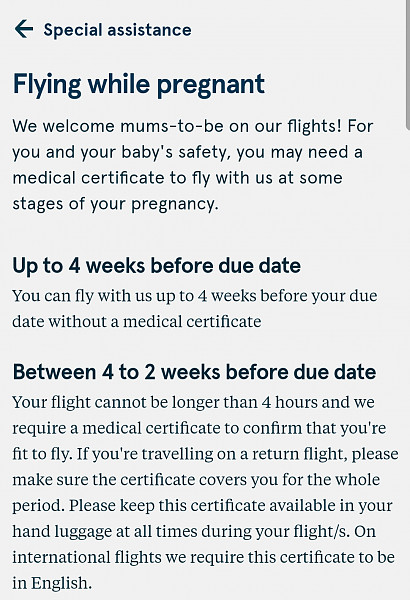Screen dimensions: 410x600
Task: Go back using the left arrow icon
Action: tap(24, 29)
